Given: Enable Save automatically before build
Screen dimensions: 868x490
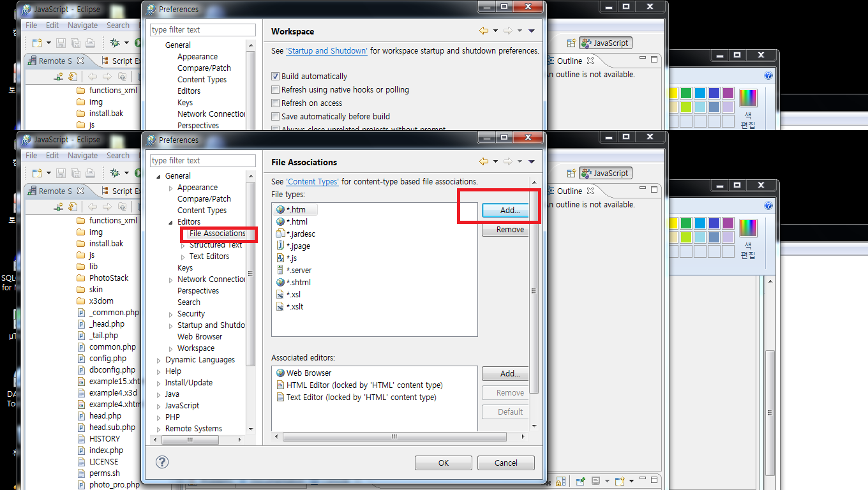Looking at the screenshot, I should 276,116.
